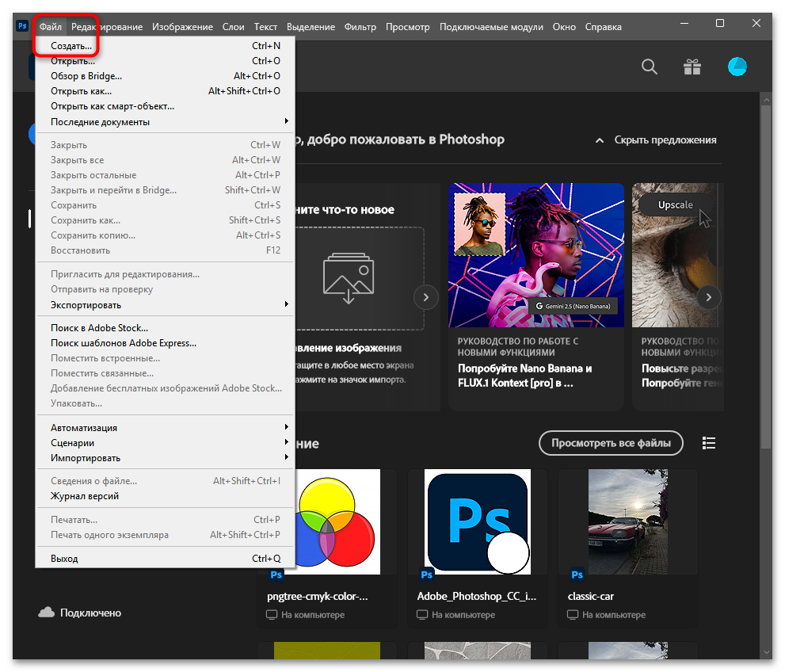The width and height of the screenshot is (785, 672).
Task: Click scrollbar up arrow at the top
Action: click(767, 100)
